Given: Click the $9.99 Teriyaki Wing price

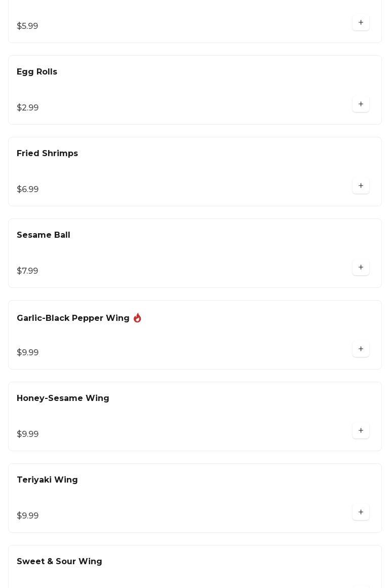Looking at the screenshot, I should click(28, 516).
